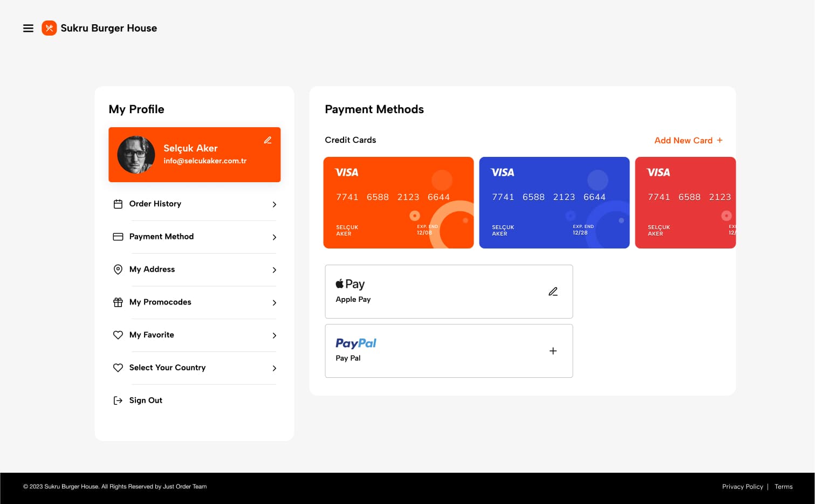Click the name Selçuk Aker in profile

pos(190,148)
